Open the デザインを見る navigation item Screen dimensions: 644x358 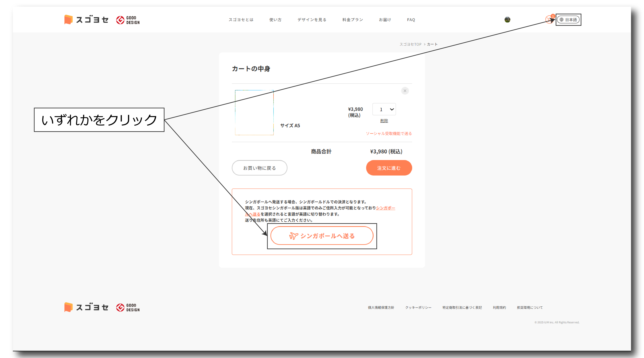click(312, 20)
